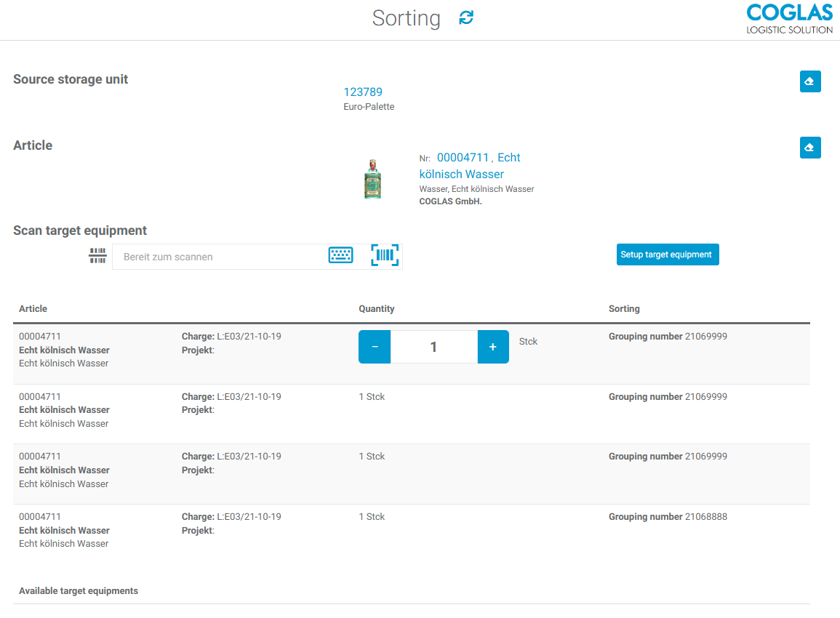
Task: Click the Stck unit label beside quantity stepper
Action: tap(528, 342)
